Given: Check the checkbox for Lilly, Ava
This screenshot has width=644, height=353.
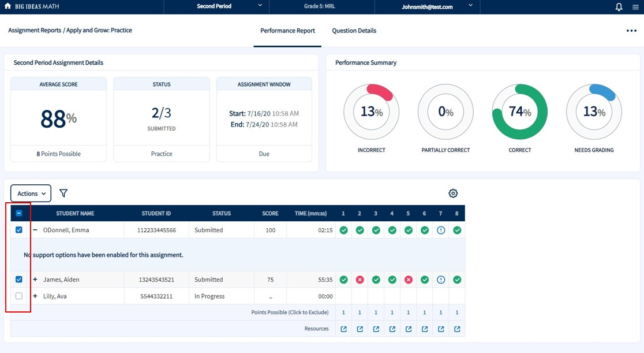Looking at the screenshot, I should pyautogui.click(x=19, y=296).
